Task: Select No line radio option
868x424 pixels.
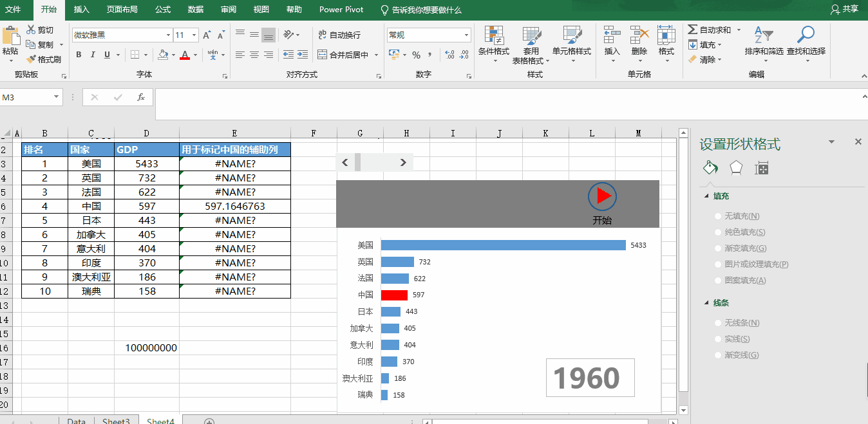Action: [717, 323]
